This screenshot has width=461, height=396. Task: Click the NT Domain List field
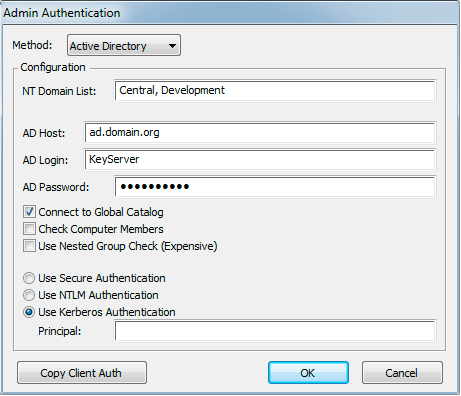pos(275,91)
